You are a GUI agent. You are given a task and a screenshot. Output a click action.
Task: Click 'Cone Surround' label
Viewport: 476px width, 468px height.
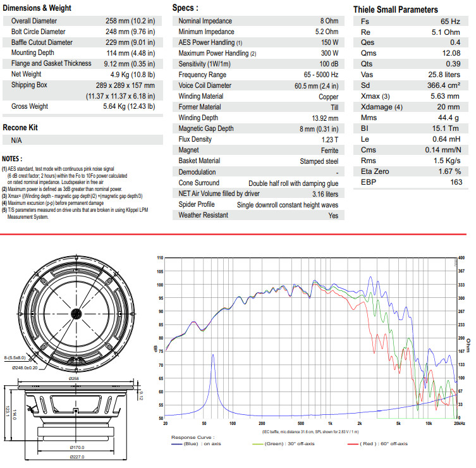coord(199,183)
